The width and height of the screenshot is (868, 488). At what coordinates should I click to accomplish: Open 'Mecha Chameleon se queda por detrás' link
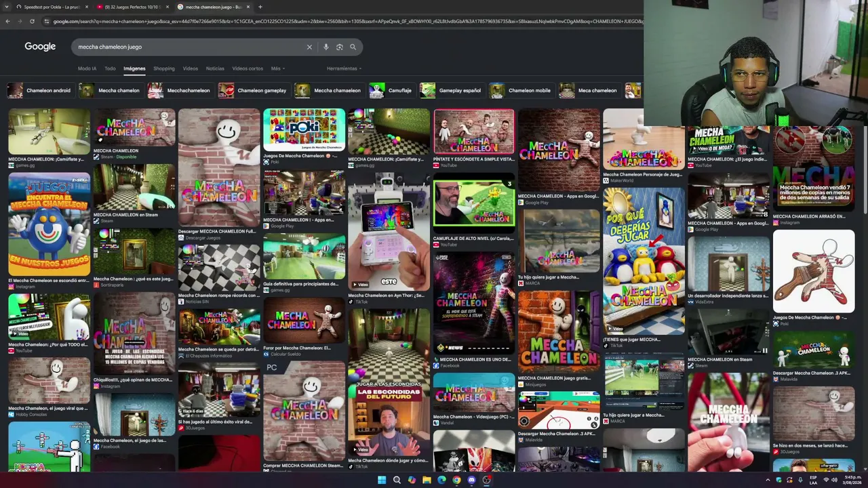tap(218, 349)
